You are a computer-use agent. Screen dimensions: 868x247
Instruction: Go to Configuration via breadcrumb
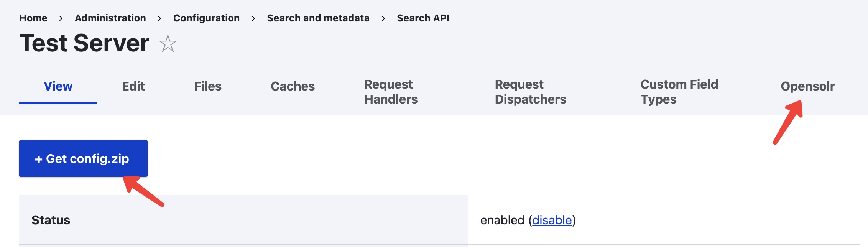pyautogui.click(x=207, y=18)
